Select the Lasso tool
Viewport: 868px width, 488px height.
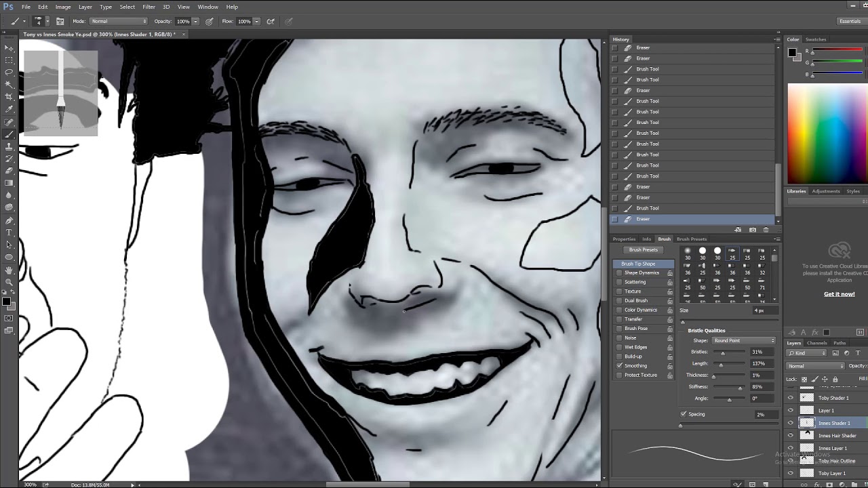pyautogui.click(x=9, y=73)
